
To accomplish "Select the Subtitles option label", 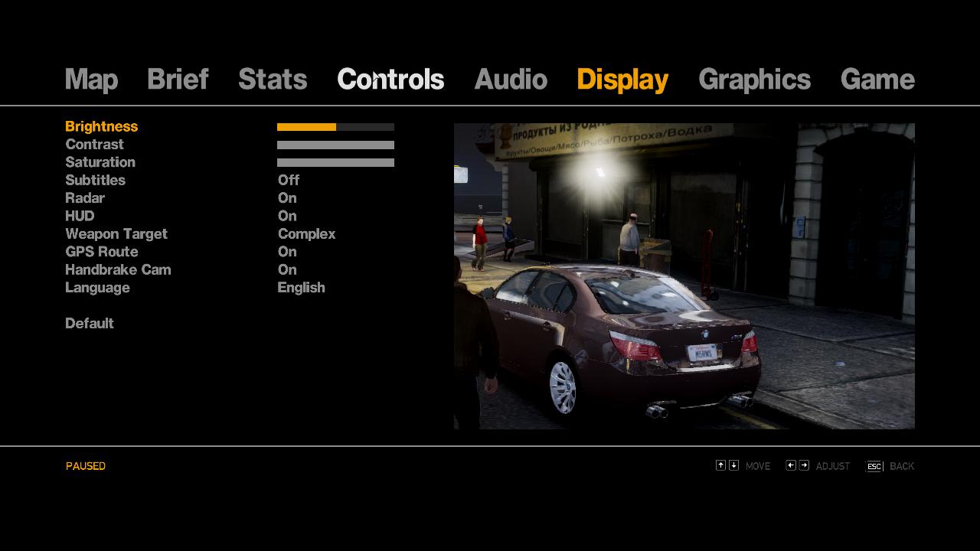I will click(95, 180).
